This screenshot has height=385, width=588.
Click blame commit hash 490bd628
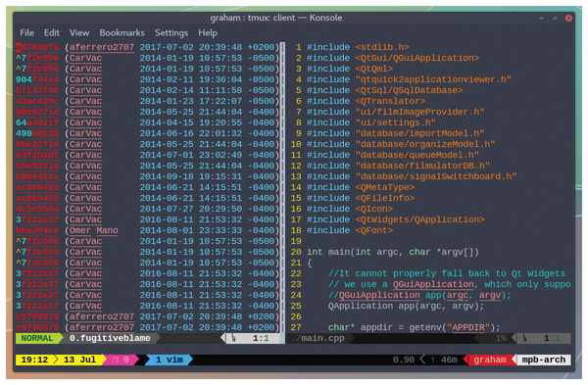coord(37,133)
